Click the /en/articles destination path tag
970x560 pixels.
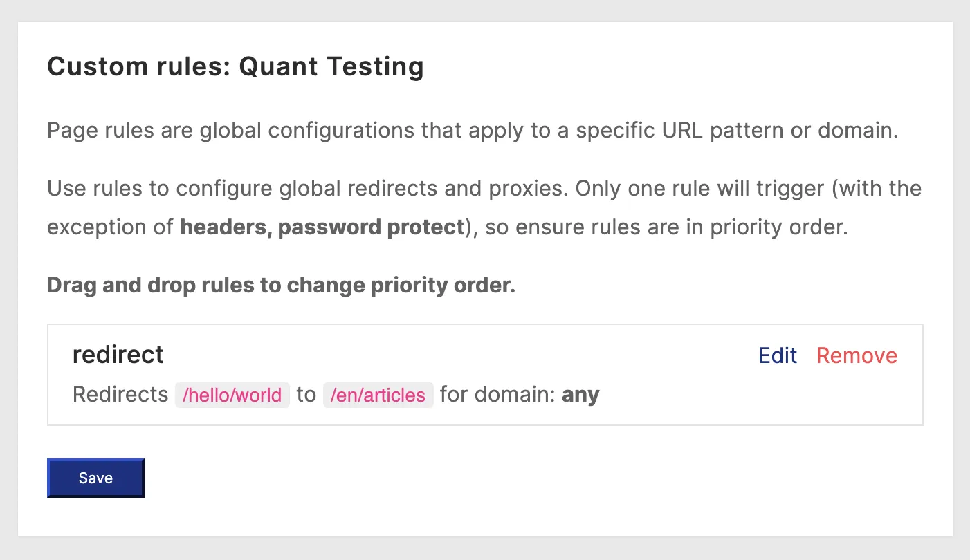tap(378, 395)
